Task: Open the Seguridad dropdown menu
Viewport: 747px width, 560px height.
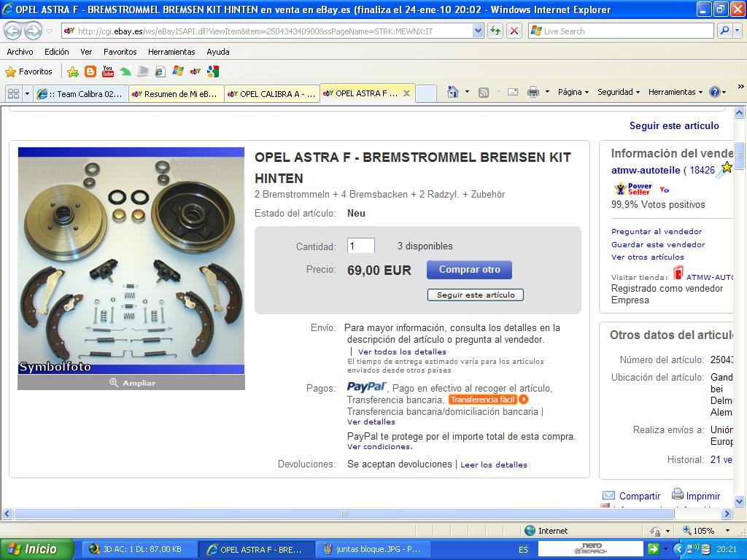Action: (x=619, y=92)
